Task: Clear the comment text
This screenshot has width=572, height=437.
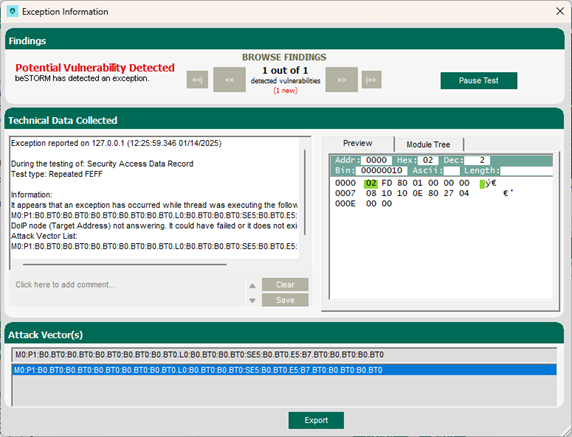Action: tap(285, 285)
